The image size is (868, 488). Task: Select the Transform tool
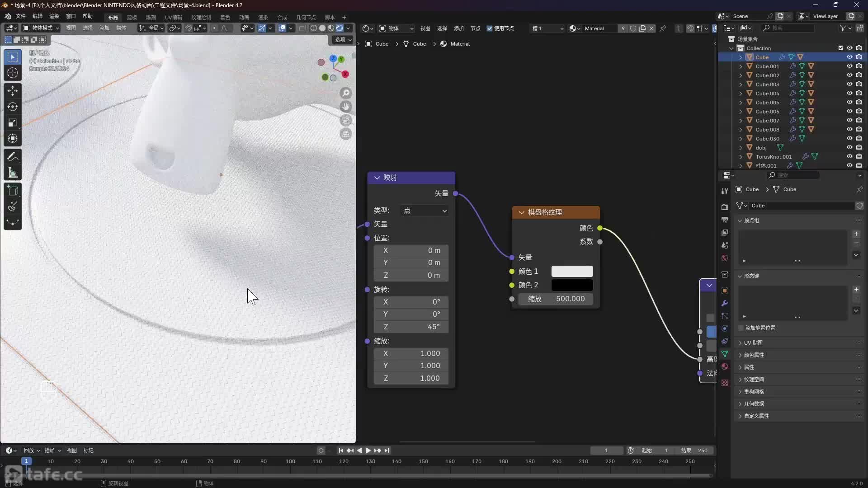tap(13, 138)
